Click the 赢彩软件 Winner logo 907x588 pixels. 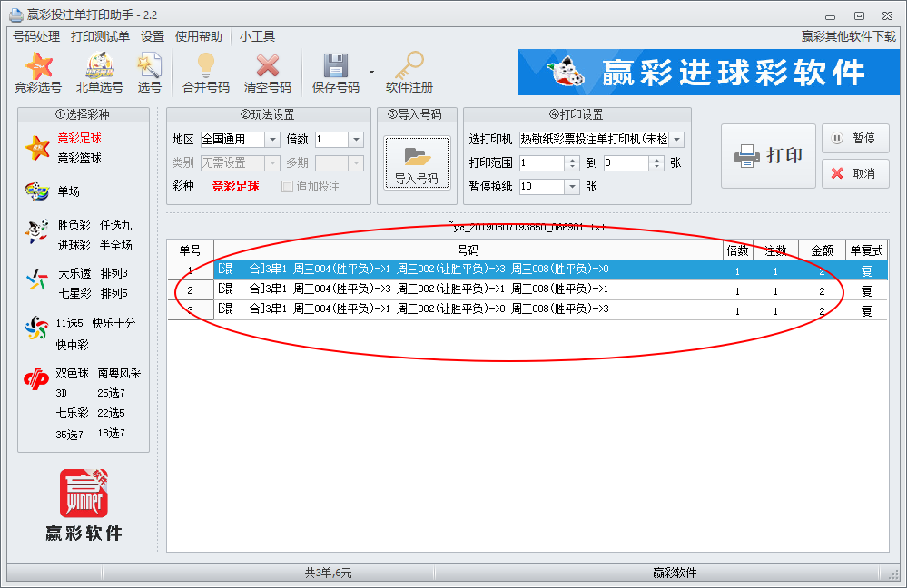coord(84,505)
